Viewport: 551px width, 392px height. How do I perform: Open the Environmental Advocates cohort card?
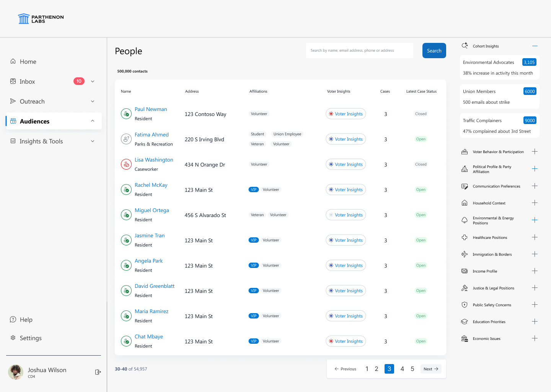point(500,67)
